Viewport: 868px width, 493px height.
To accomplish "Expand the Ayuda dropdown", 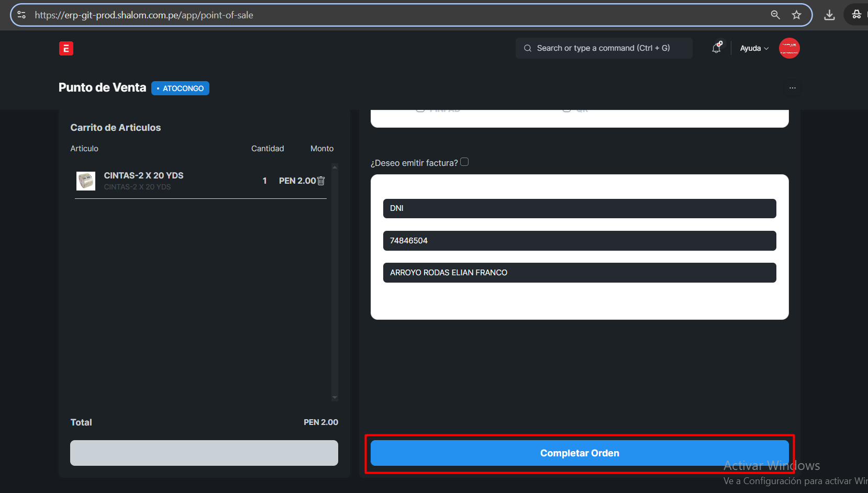I will click(754, 48).
